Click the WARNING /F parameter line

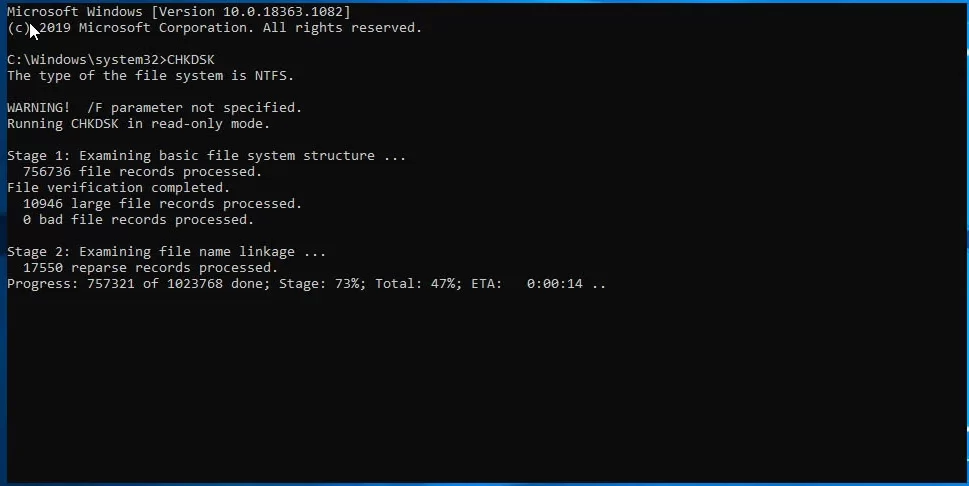[x=154, y=108]
